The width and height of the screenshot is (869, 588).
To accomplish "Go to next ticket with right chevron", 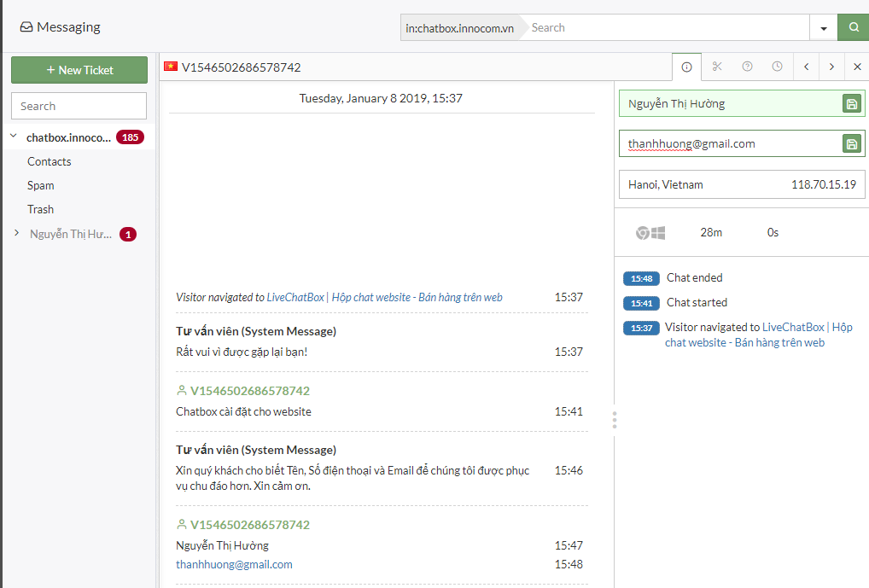I will pyautogui.click(x=831, y=67).
